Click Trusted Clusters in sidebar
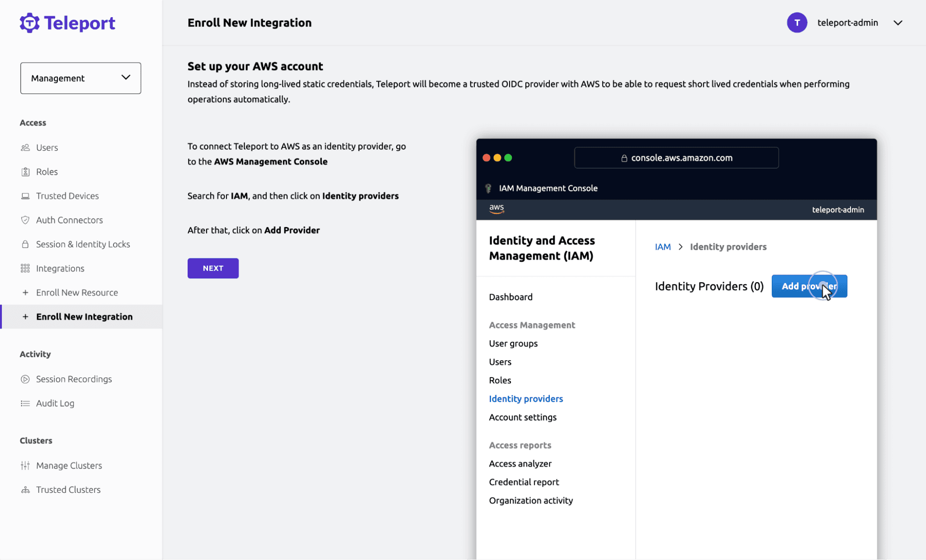 pos(68,489)
